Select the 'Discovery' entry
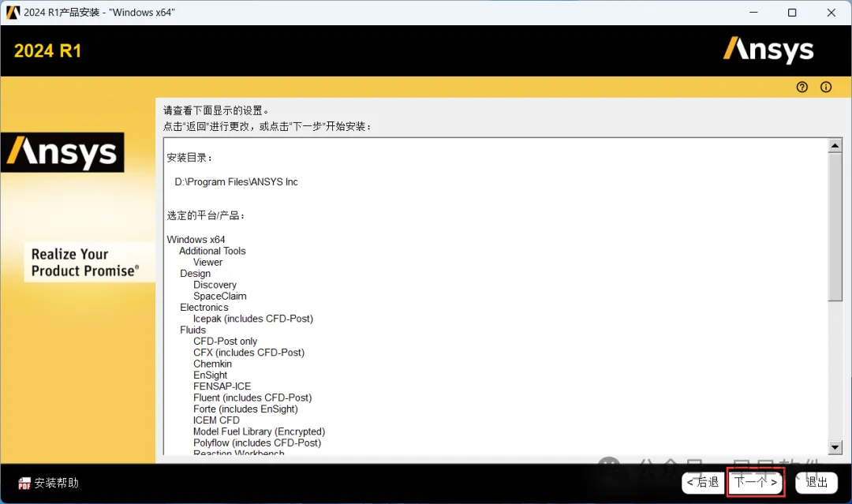The height and width of the screenshot is (504, 852). click(x=215, y=285)
